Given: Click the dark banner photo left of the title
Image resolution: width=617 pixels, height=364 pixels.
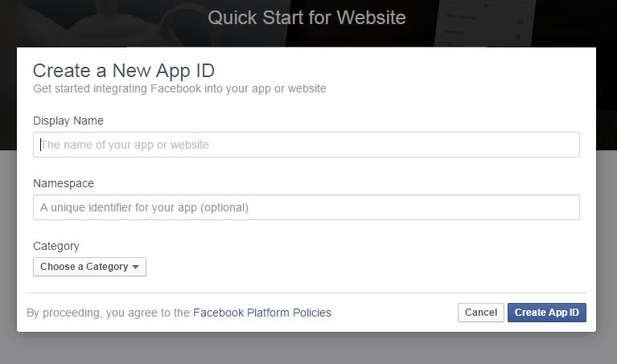Looking at the screenshot, I should (97, 20).
